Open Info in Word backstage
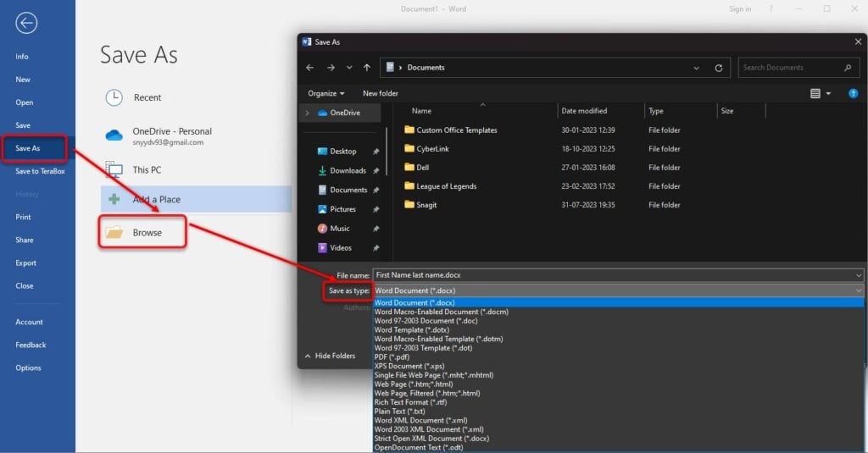This screenshot has width=868, height=453. 21,57
